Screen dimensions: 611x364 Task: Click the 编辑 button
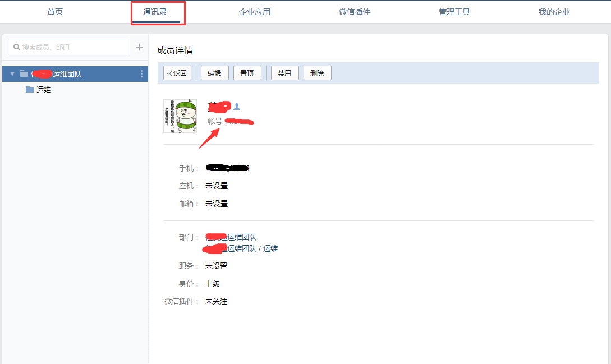click(x=215, y=73)
